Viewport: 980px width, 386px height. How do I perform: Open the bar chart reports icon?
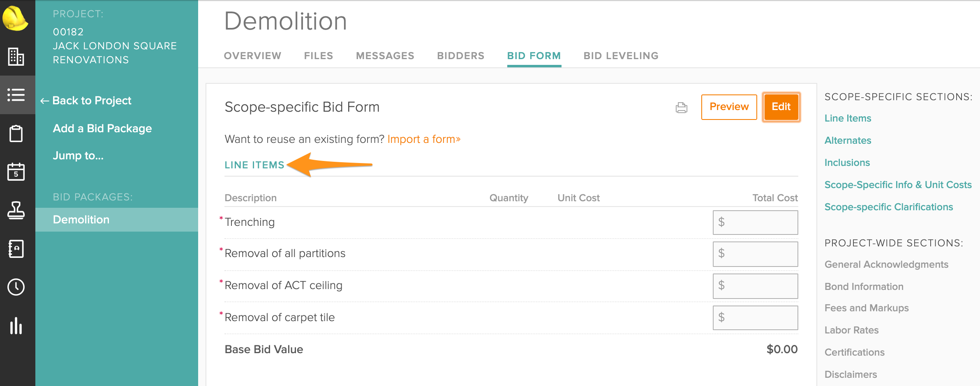click(16, 326)
